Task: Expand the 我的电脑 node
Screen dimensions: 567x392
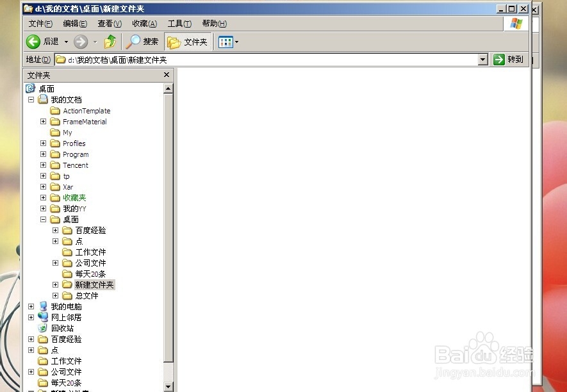Action: pos(31,306)
